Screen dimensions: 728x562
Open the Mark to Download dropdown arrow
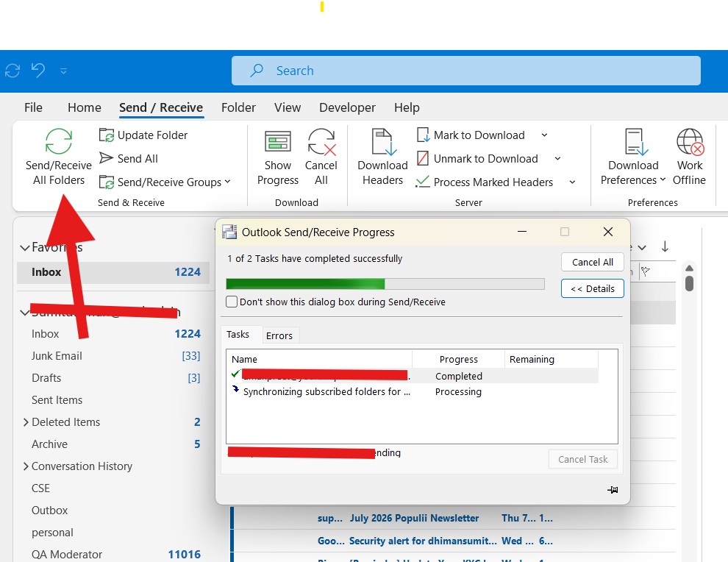545,135
